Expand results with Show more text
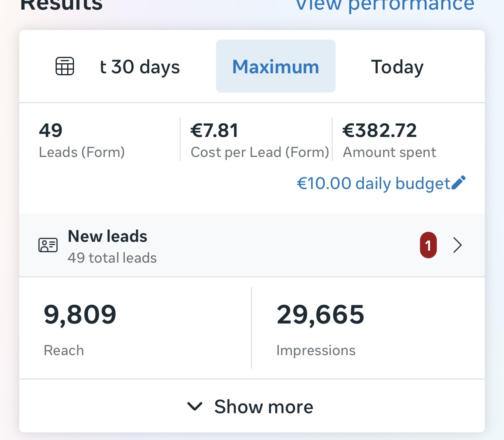The image size is (504, 440). (x=264, y=407)
